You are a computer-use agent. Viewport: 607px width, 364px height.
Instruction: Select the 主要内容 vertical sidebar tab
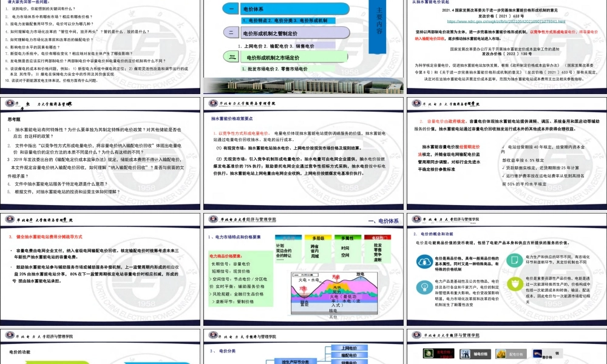(x=381, y=21)
